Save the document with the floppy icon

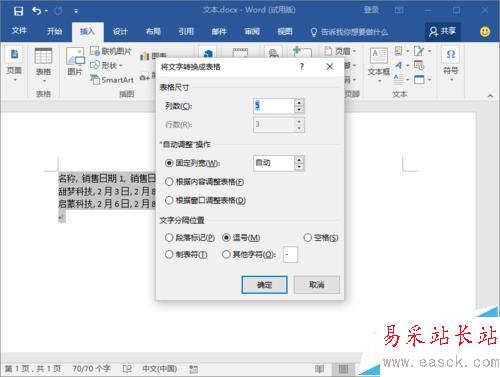[x=18, y=11]
